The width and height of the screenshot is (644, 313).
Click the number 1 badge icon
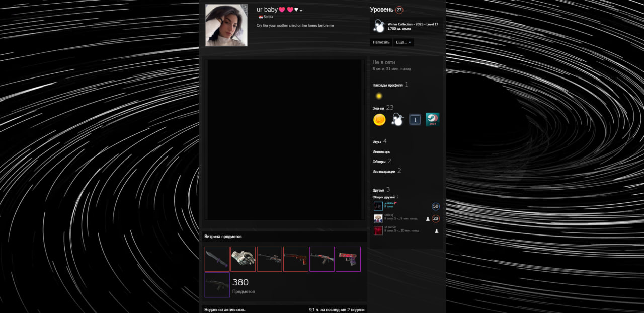pyautogui.click(x=415, y=120)
